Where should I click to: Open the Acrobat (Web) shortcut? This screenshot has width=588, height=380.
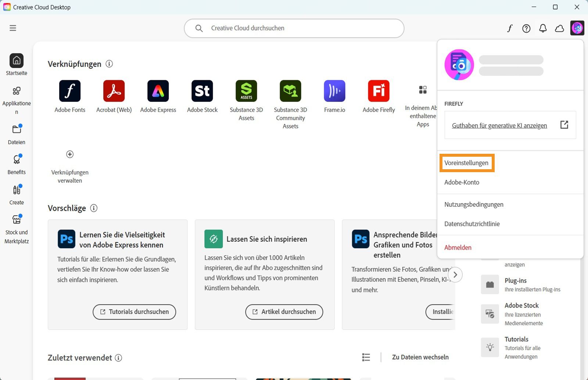pos(114,96)
